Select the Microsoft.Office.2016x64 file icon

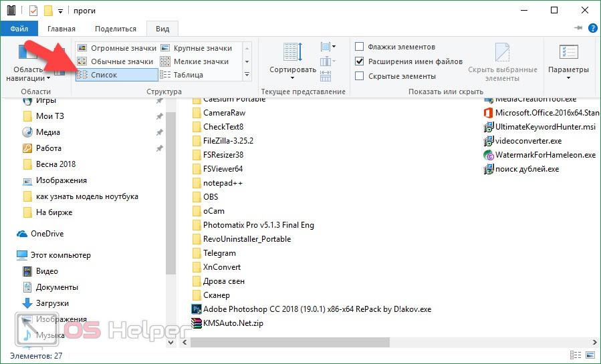pos(488,113)
